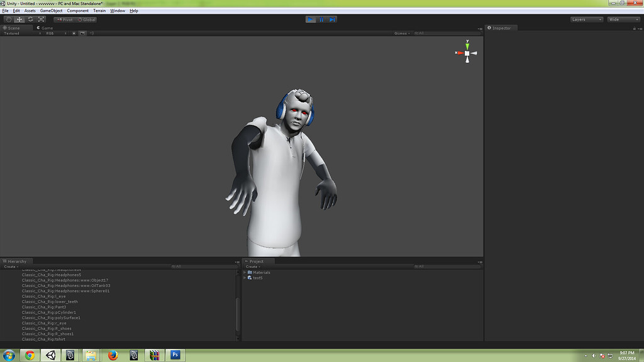This screenshot has height=362, width=644.
Task: Select the Rotate tool
Action: [x=30, y=19]
